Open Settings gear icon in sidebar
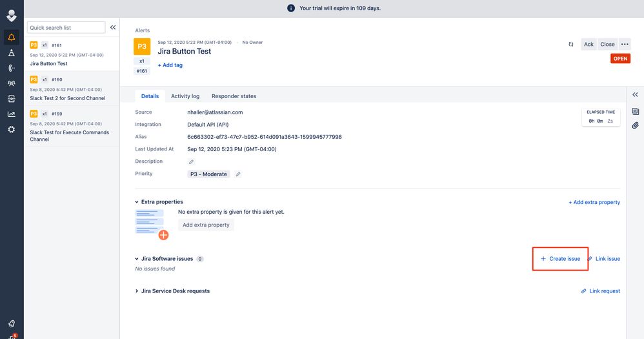Screen dimensions: 644x339 [12, 129]
